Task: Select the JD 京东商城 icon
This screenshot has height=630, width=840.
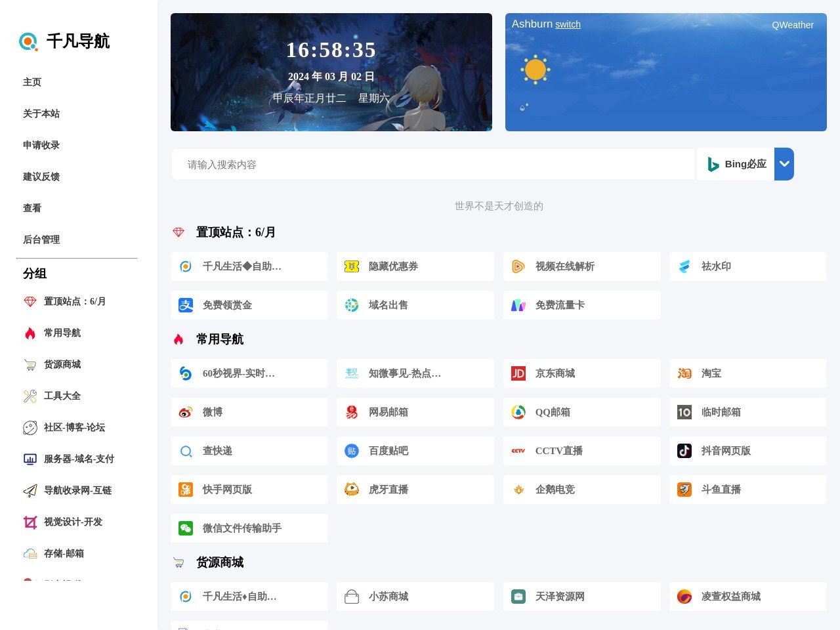Action: point(518,373)
